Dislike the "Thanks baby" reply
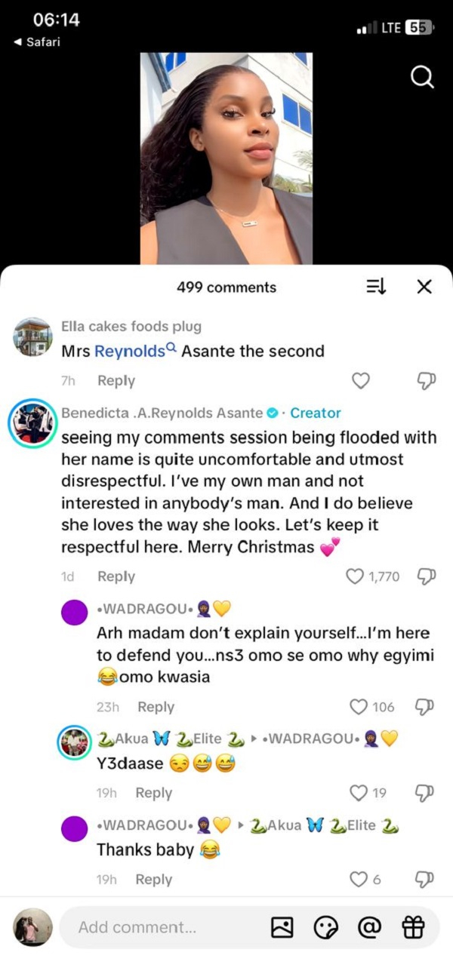Screen dimensions: 453x980 pyautogui.click(x=424, y=879)
